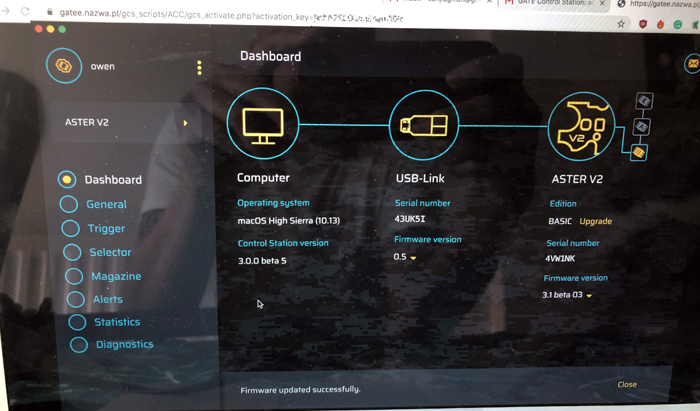Bookmark page with star icon
Screen dimensions: 700x411
(621, 24)
